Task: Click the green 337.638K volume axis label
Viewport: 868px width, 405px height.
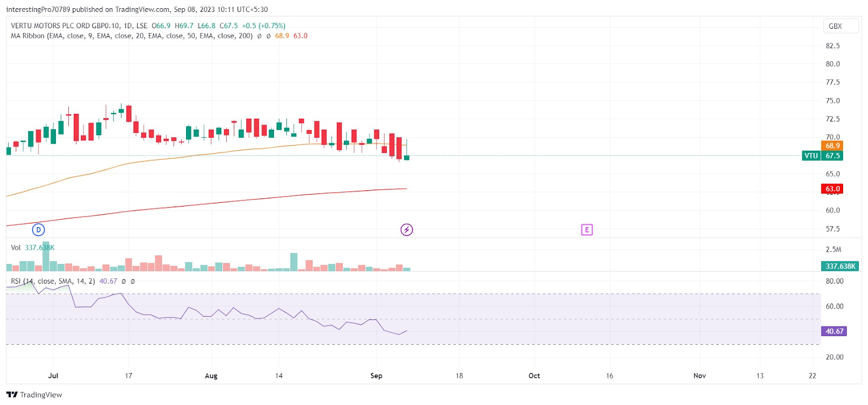Action: coord(840,266)
